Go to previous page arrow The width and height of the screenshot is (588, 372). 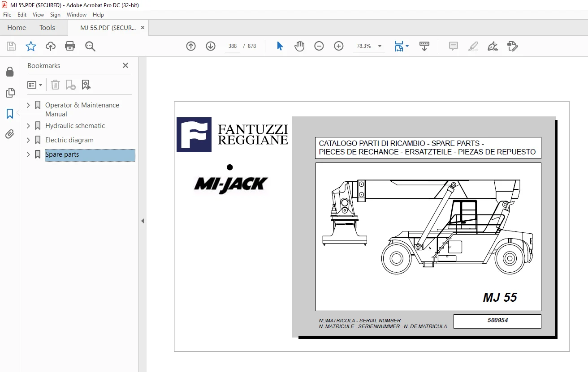[x=191, y=46]
